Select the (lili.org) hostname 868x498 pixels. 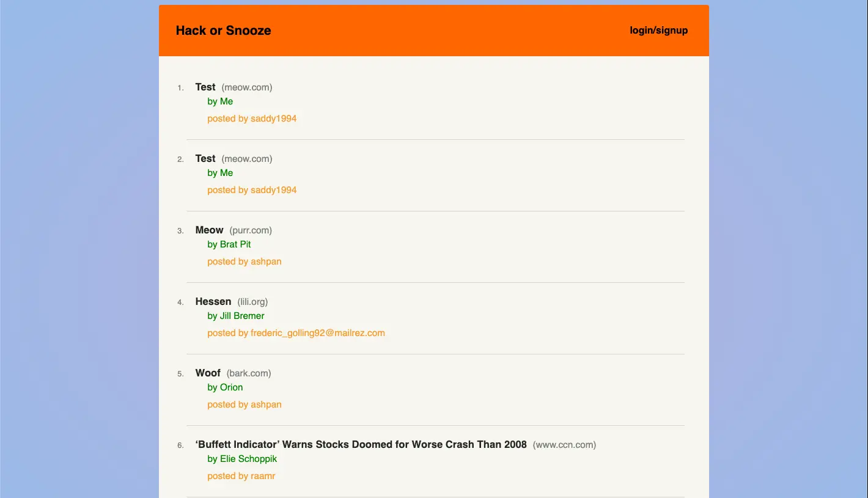[252, 302]
